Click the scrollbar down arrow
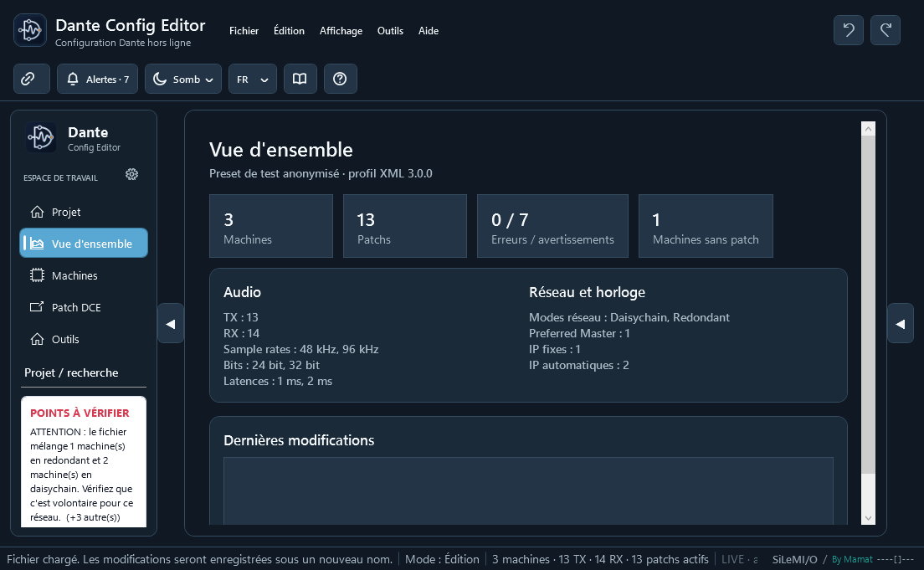 point(868,517)
